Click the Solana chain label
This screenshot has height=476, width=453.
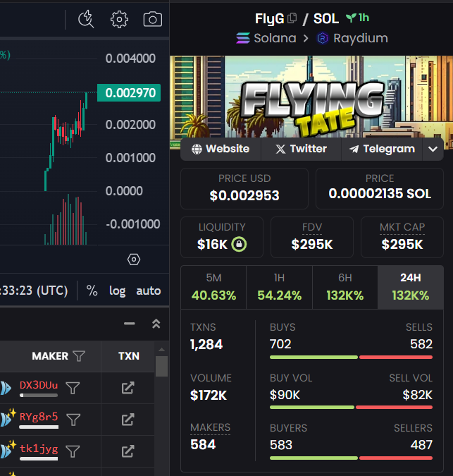coord(266,38)
